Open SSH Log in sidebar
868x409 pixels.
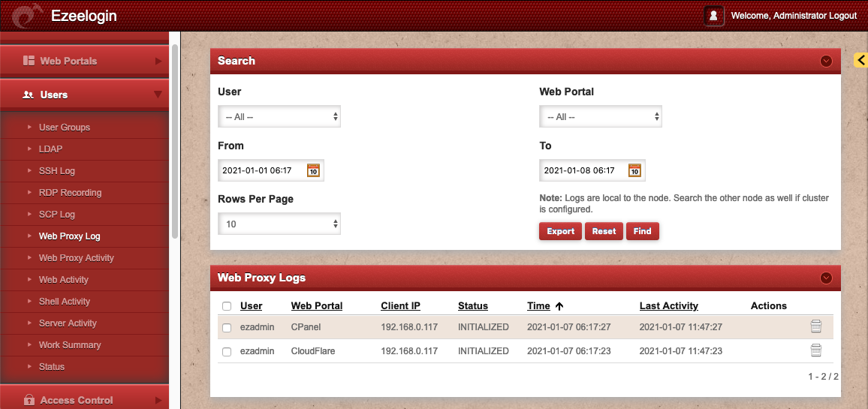[56, 171]
